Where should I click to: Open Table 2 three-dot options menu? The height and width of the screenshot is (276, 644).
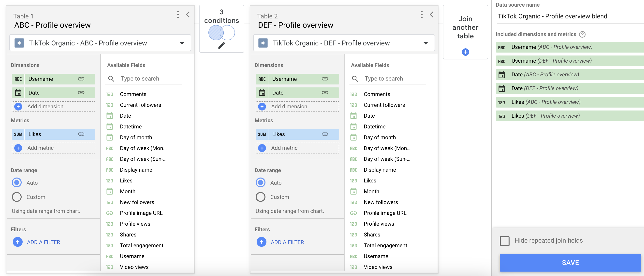click(422, 14)
